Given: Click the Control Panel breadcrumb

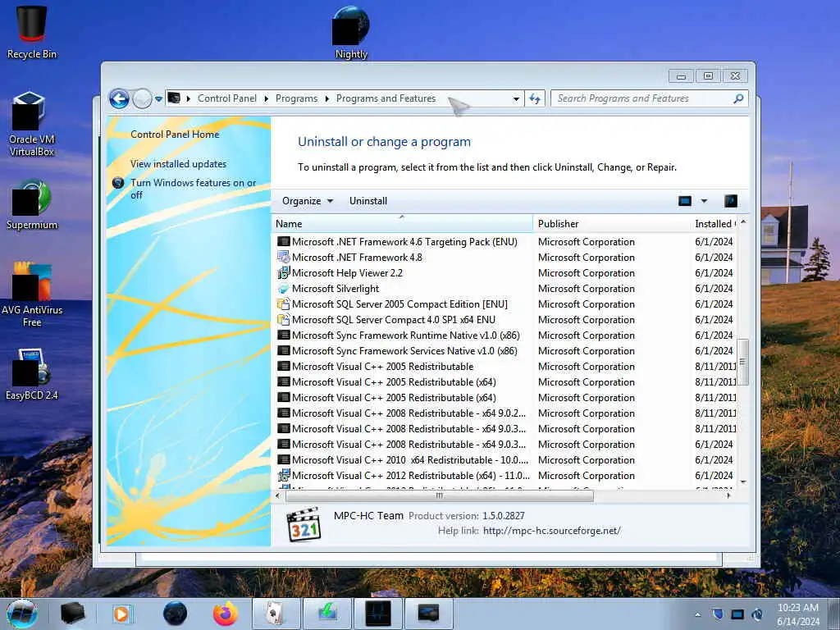Looking at the screenshot, I should [227, 98].
